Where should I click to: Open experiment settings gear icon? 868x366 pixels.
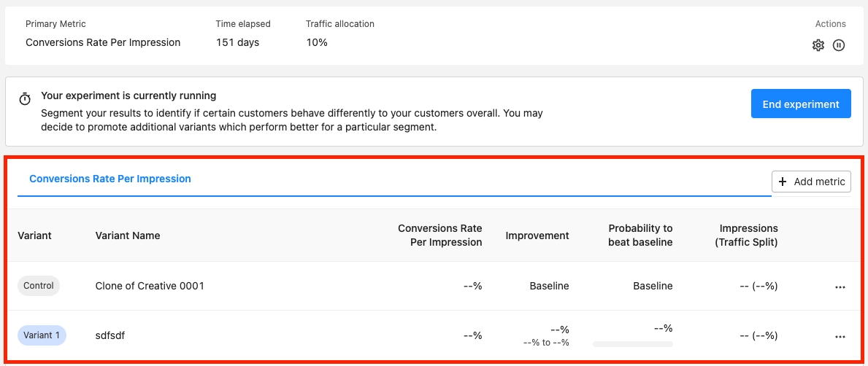pos(818,45)
